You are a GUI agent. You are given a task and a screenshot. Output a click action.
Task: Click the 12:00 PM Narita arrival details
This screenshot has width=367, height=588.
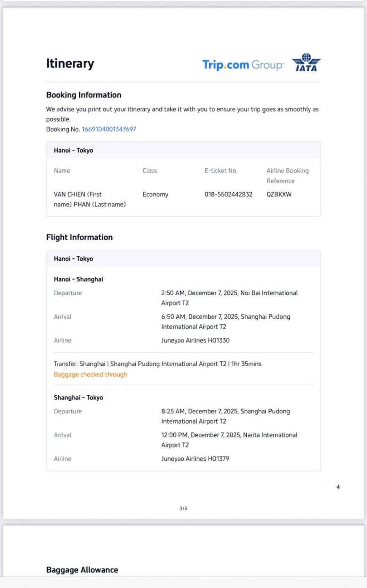tap(229, 440)
